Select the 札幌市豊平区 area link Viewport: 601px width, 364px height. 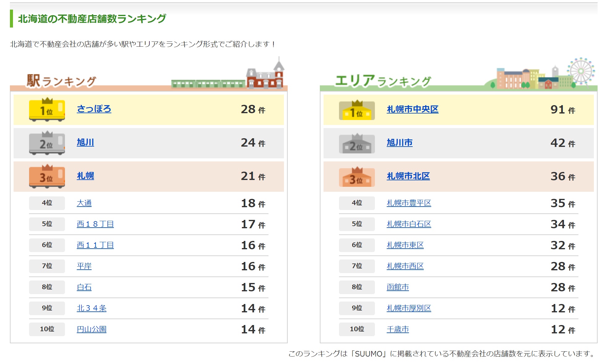pyautogui.click(x=409, y=203)
